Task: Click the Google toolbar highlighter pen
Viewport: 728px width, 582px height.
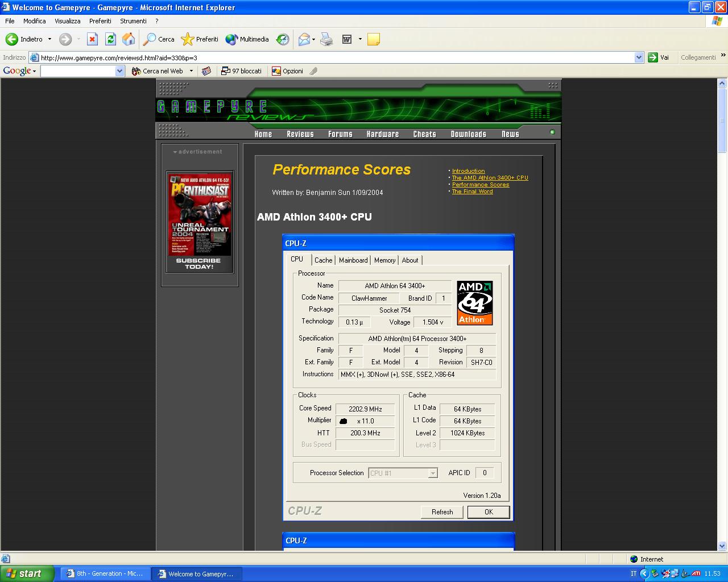Action: click(313, 71)
